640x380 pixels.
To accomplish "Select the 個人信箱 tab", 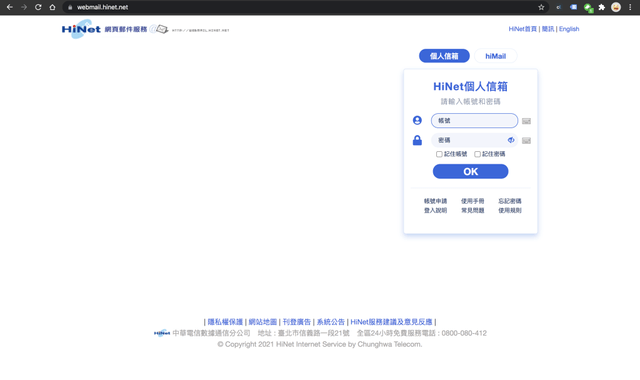I will [444, 56].
